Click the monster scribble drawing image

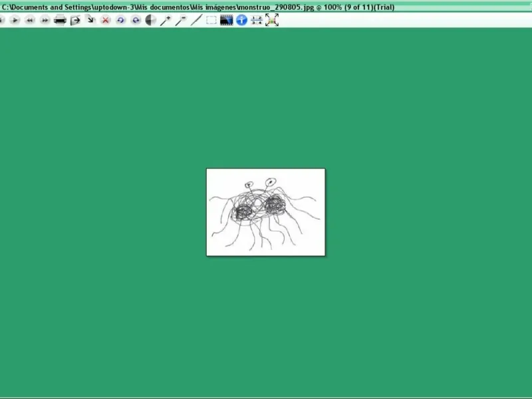[265, 212]
